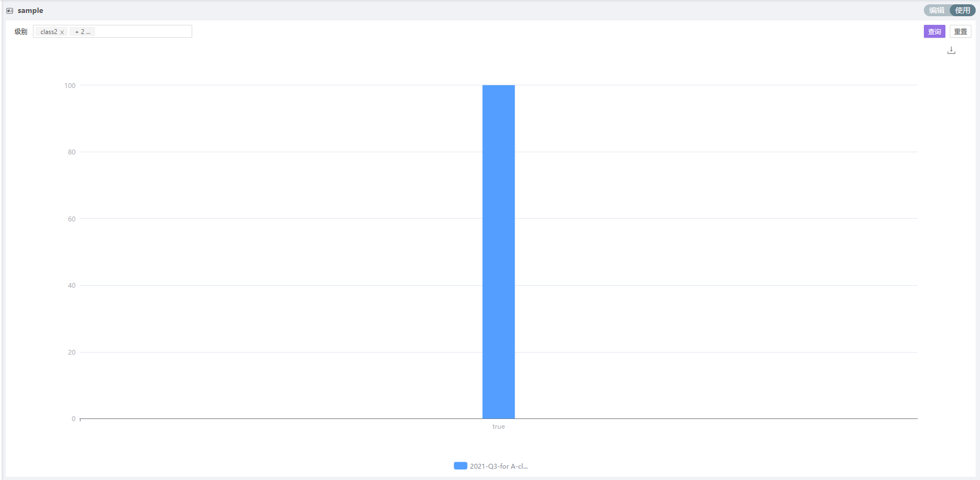This screenshot has width=980, height=480.
Task: Download the chart using the download icon
Action: tap(951, 50)
